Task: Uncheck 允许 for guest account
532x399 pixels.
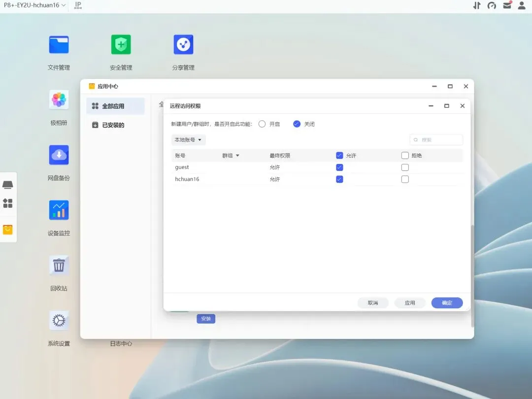Action: [x=339, y=167]
